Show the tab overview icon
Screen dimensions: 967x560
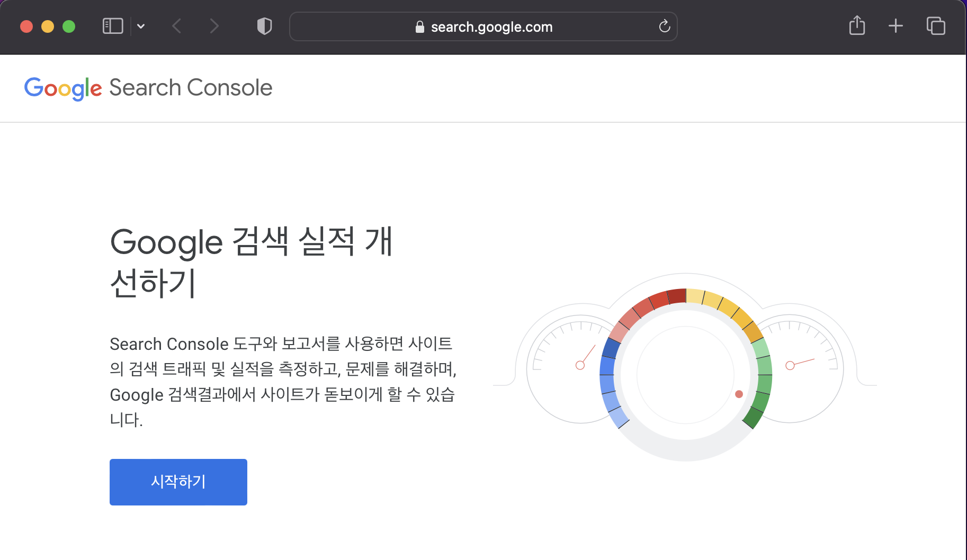pos(936,25)
